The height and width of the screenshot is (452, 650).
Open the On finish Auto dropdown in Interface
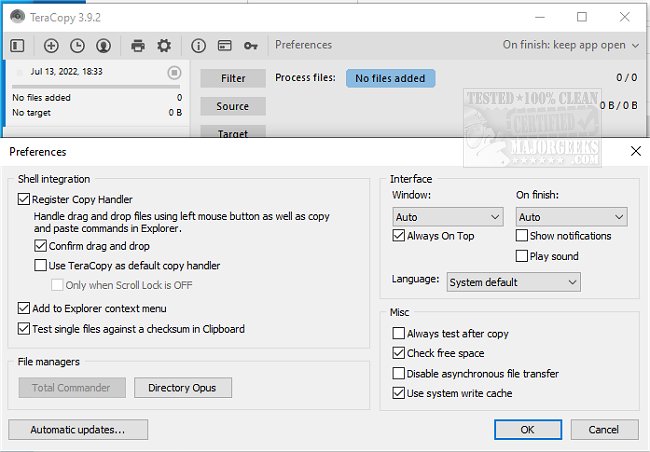coord(572,217)
